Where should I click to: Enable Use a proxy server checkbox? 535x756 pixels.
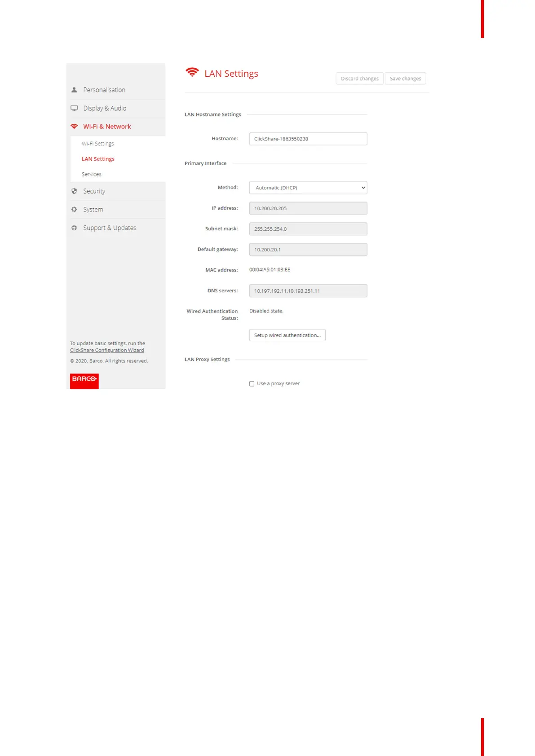click(x=252, y=384)
